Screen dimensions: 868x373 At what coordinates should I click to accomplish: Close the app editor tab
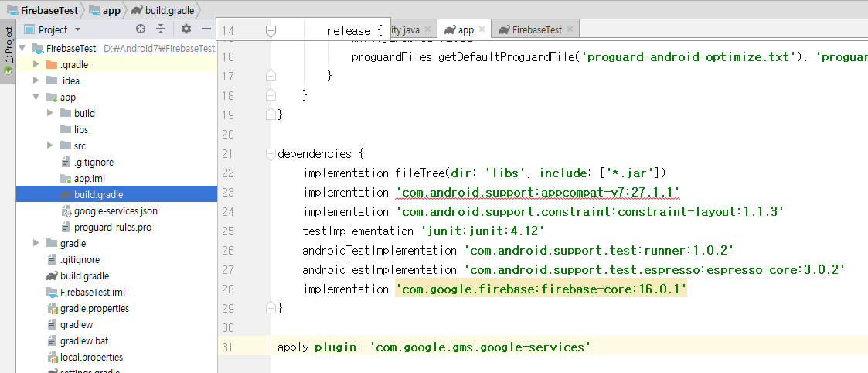click(482, 29)
